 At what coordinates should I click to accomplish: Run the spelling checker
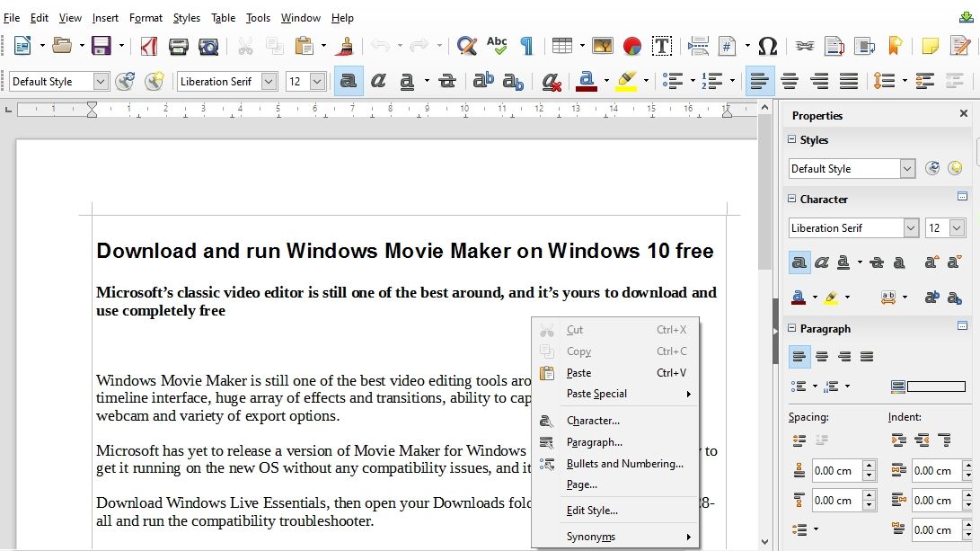[497, 44]
